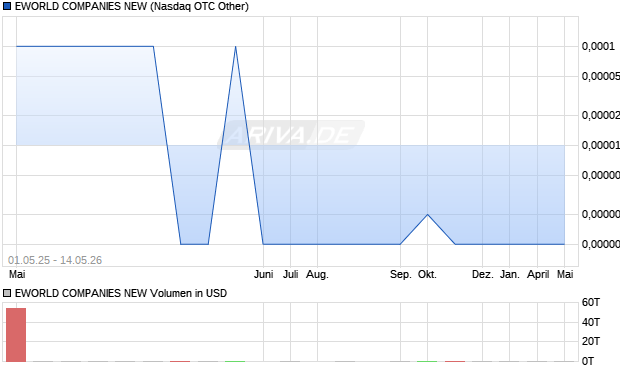Click the Juli month label
Viewport: 620px width, 371px height.
[290, 274]
